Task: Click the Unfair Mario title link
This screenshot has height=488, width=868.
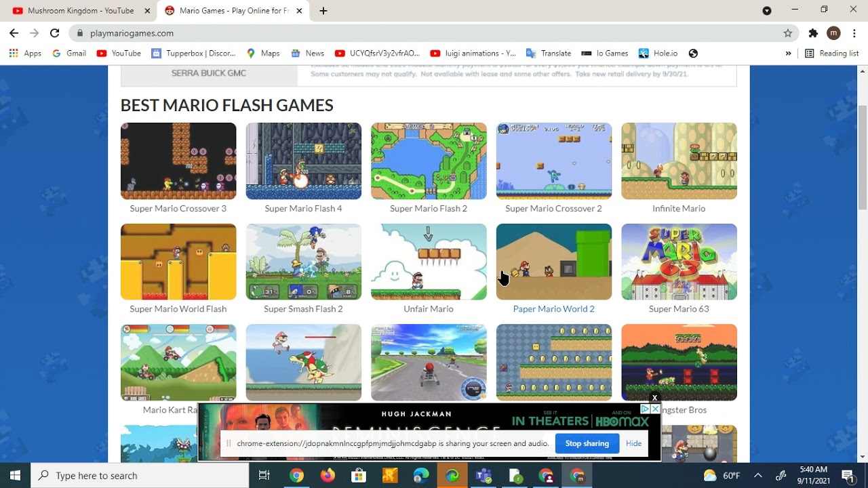Action: point(429,309)
